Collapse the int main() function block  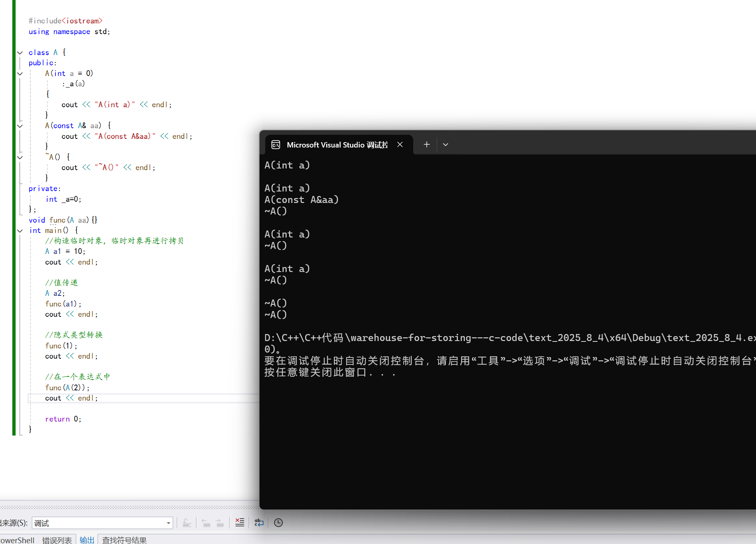coord(20,231)
